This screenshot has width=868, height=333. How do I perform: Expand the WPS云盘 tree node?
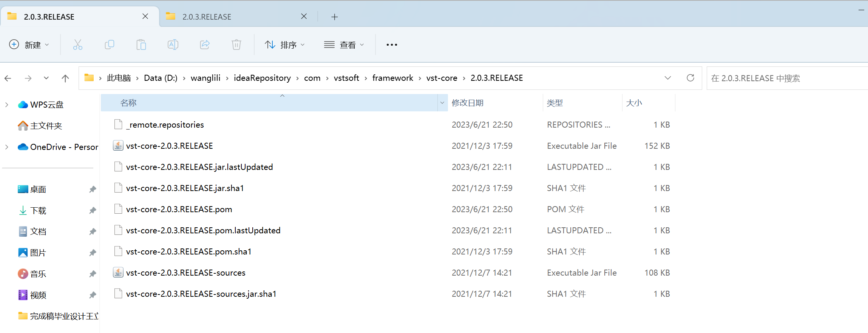(x=7, y=105)
